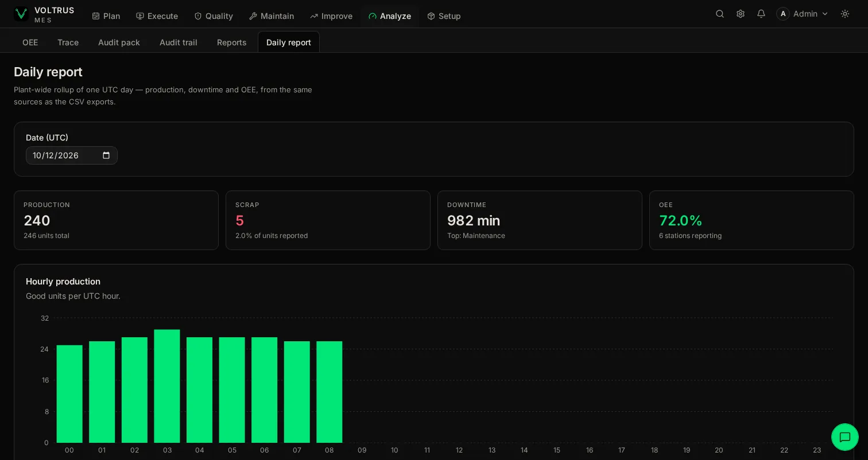Open the chat support bubble
The width and height of the screenshot is (868, 460).
click(x=845, y=437)
